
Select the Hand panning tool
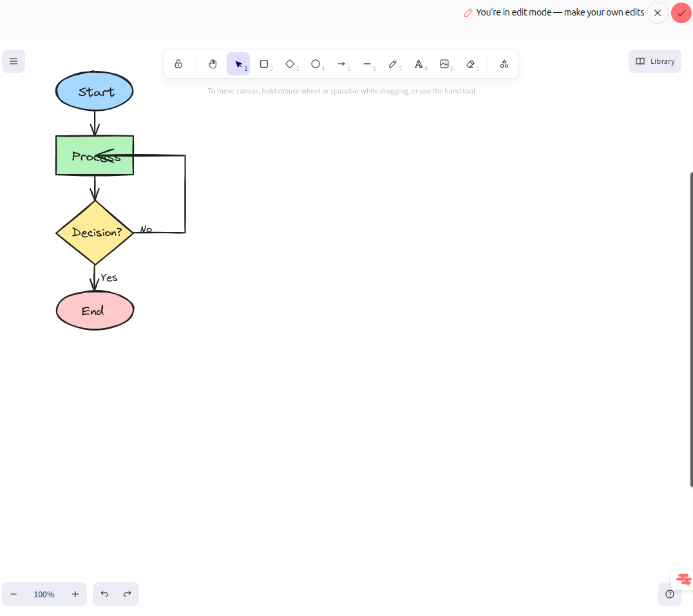(x=213, y=64)
